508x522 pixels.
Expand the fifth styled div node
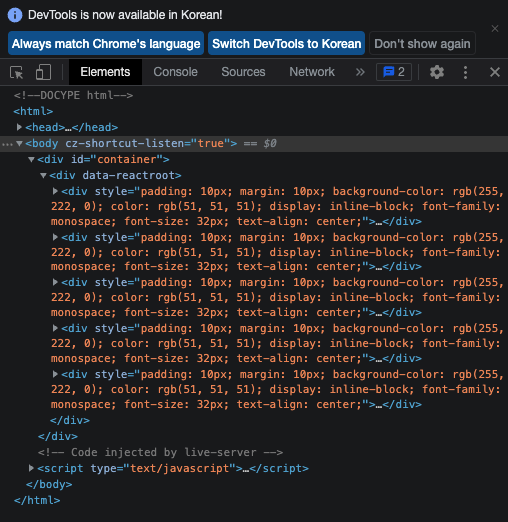(55, 374)
